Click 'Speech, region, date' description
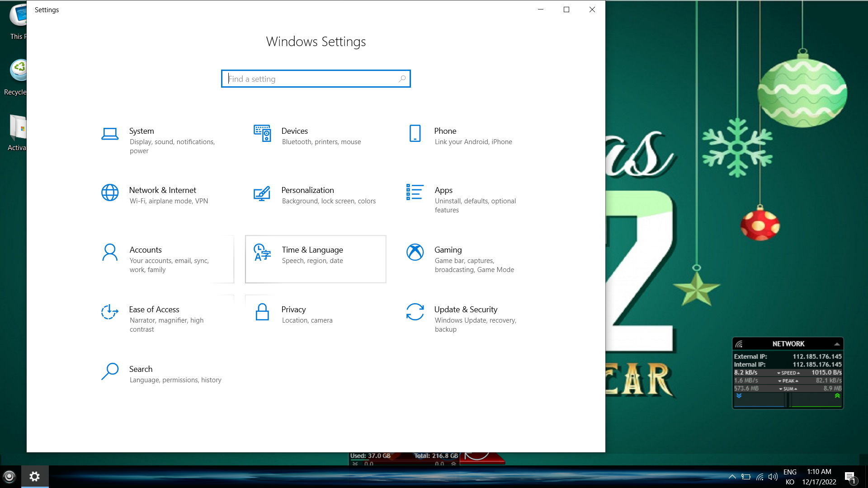 point(312,261)
